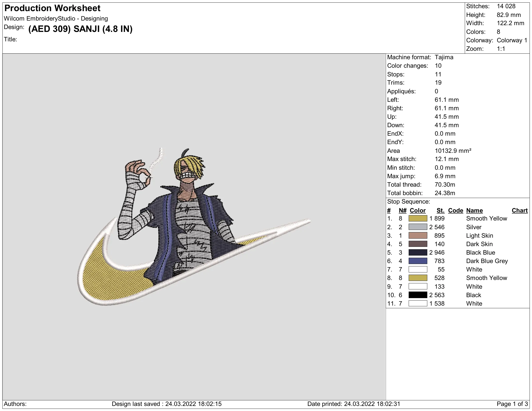The height and width of the screenshot is (411, 532).
Task: Click the 'EndX:' label
Action: (395, 134)
